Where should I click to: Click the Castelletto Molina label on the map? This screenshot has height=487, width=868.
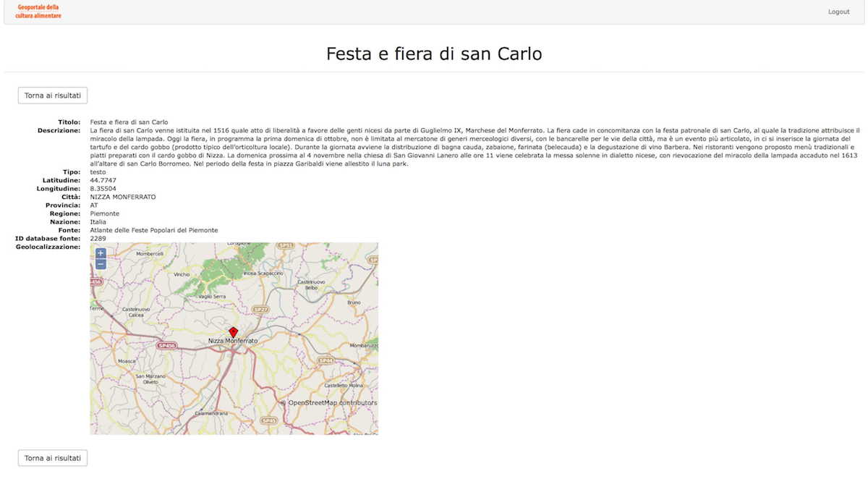(343, 386)
